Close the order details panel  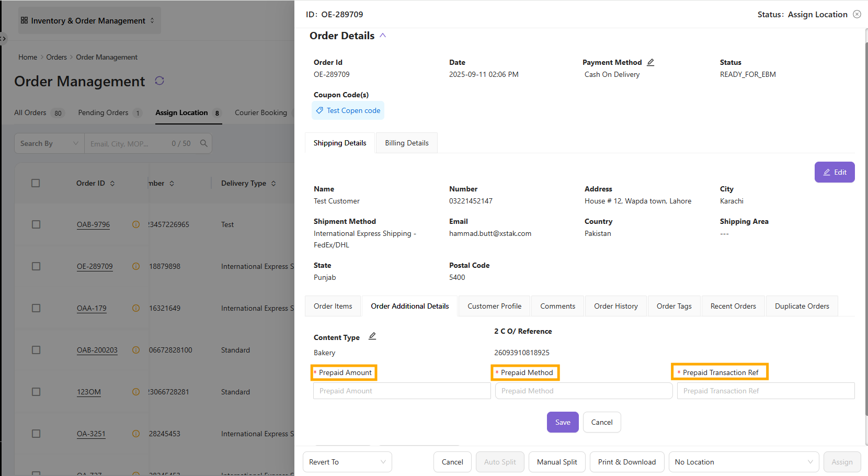pos(857,14)
